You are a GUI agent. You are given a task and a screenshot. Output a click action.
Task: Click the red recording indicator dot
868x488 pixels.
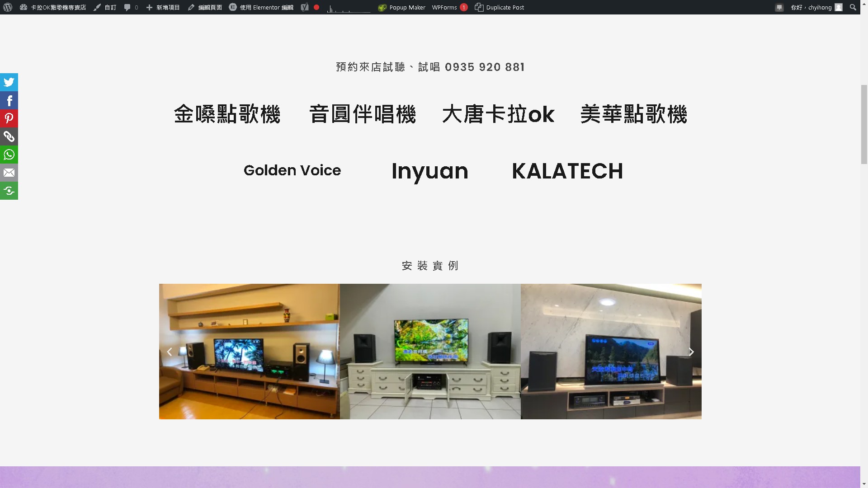[x=316, y=7]
